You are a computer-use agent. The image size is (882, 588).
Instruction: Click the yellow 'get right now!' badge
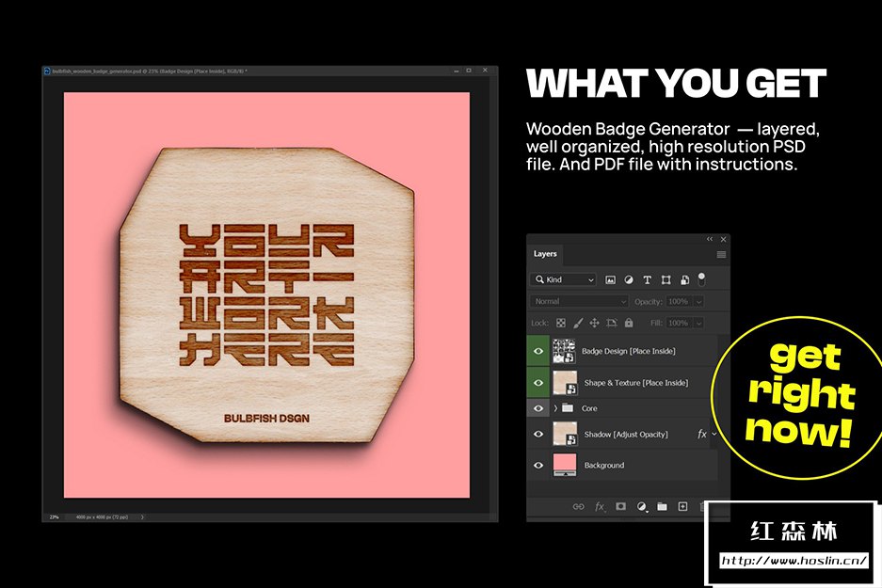click(x=800, y=397)
